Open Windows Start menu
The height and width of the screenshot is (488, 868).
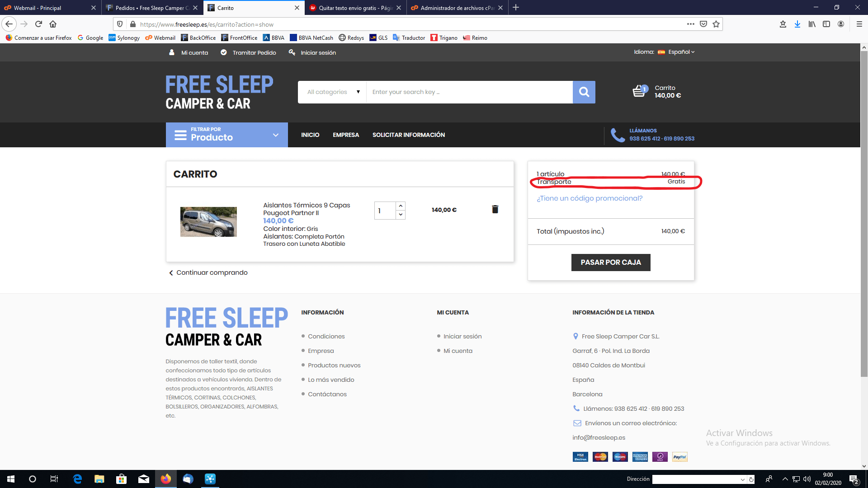pyautogui.click(x=11, y=479)
